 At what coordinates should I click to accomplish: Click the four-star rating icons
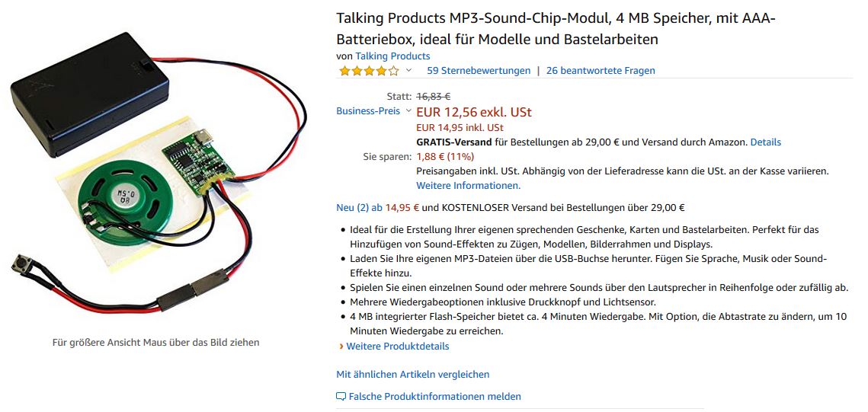[369, 71]
